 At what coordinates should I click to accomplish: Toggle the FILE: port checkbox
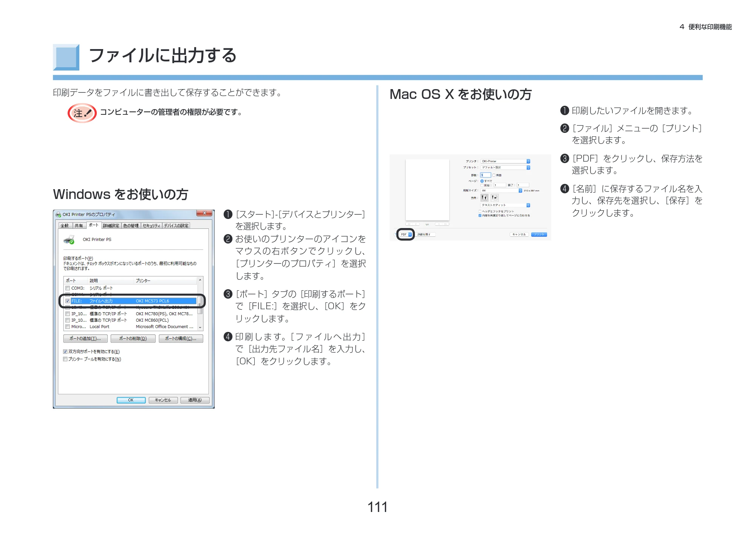click(68, 301)
